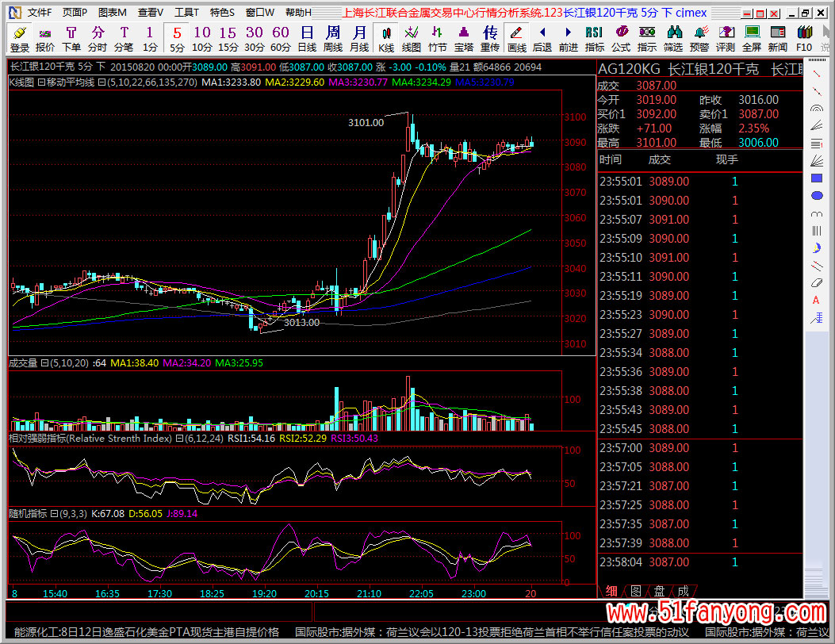Switch to the 盘 quote tab
835x644 pixels.
click(x=659, y=591)
